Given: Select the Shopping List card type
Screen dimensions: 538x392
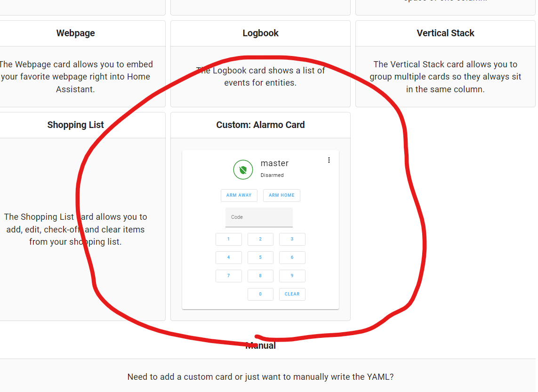Looking at the screenshot, I should click(x=75, y=125).
